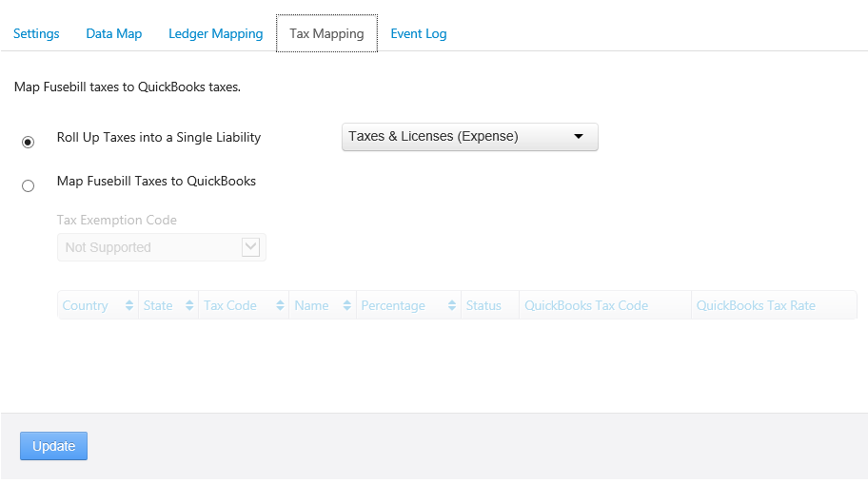Open the Taxes & Licenses (Expense) dropdown
The image size is (868, 484).
point(470,137)
